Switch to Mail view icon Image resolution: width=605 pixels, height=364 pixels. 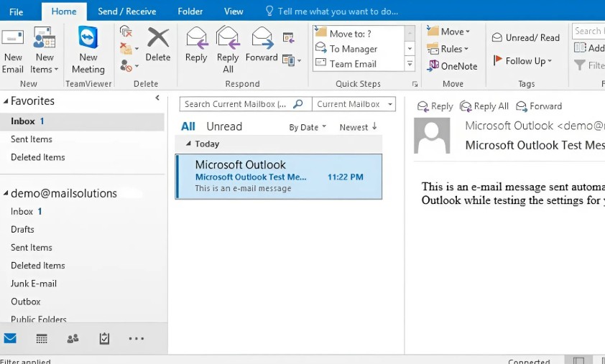(10, 338)
